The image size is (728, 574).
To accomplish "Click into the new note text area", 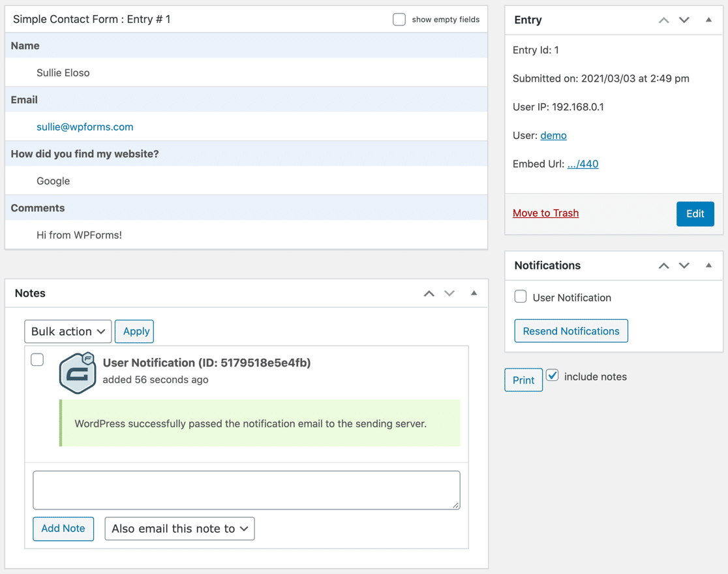I will tap(247, 491).
